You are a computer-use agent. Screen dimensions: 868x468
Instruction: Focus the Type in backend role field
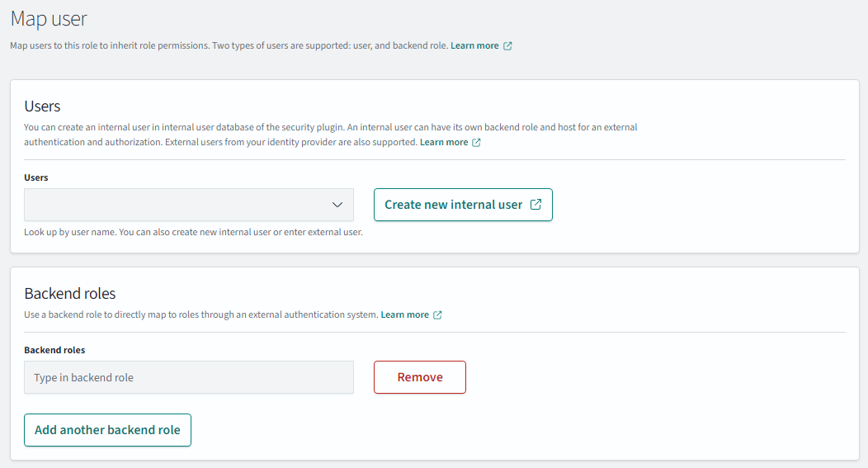pyautogui.click(x=189, y=377)
